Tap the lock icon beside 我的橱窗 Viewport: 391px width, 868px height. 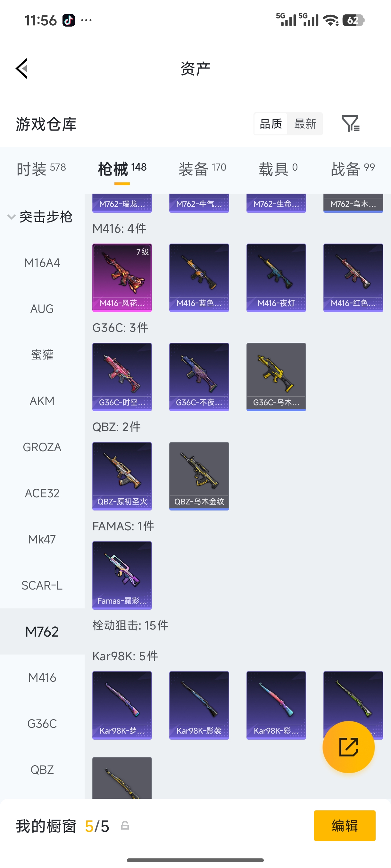(125, 825)
